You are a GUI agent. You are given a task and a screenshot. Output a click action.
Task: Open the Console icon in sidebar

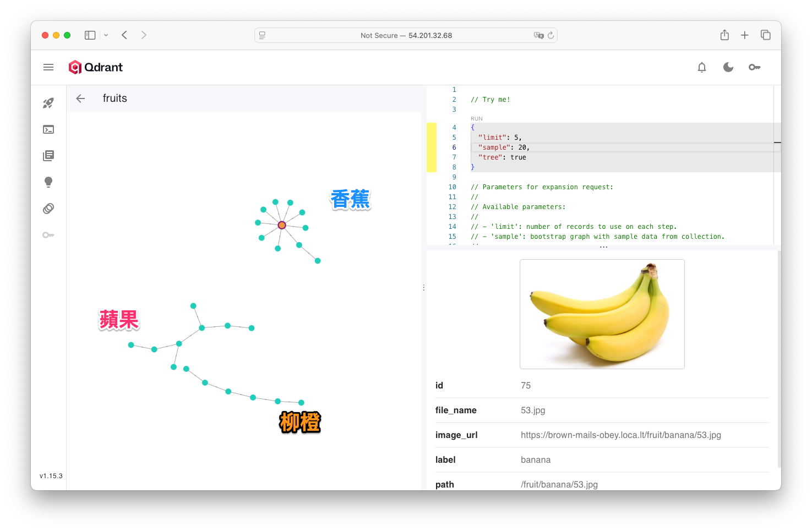point(48,129)
